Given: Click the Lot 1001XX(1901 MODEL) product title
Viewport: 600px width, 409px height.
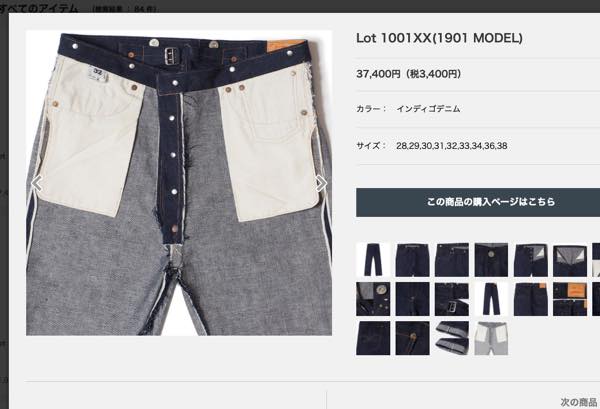Looking at the screenshot, I should coord(439,38).
